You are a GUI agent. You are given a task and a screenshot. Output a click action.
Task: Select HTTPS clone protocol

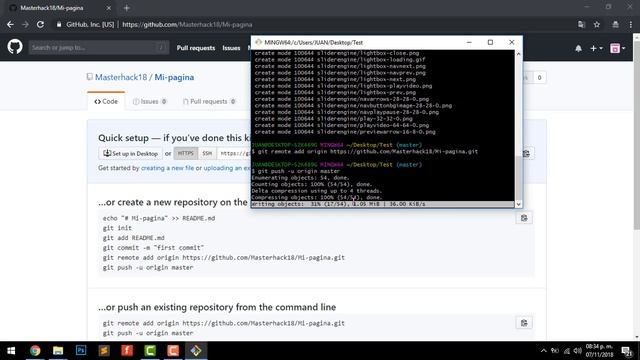coord(186,153)
